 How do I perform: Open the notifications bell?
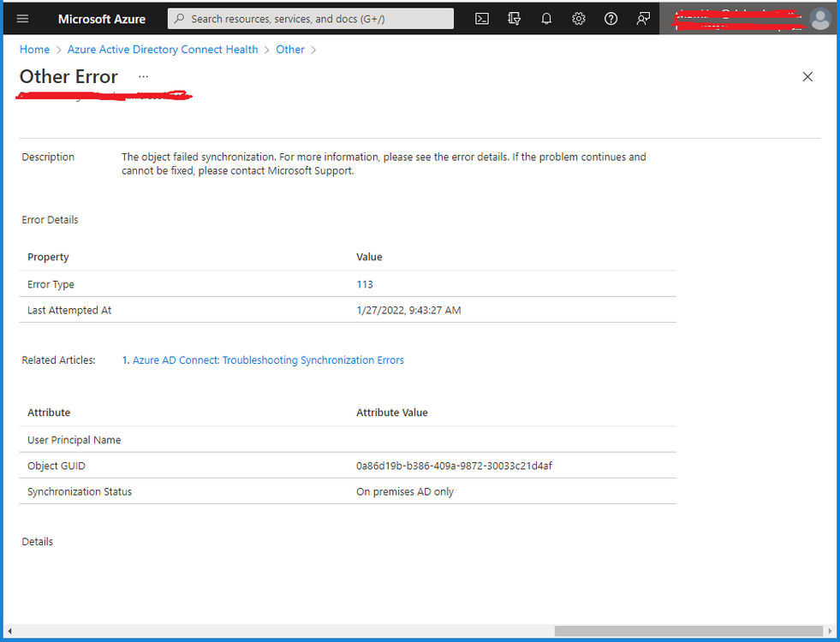[546, 19]
